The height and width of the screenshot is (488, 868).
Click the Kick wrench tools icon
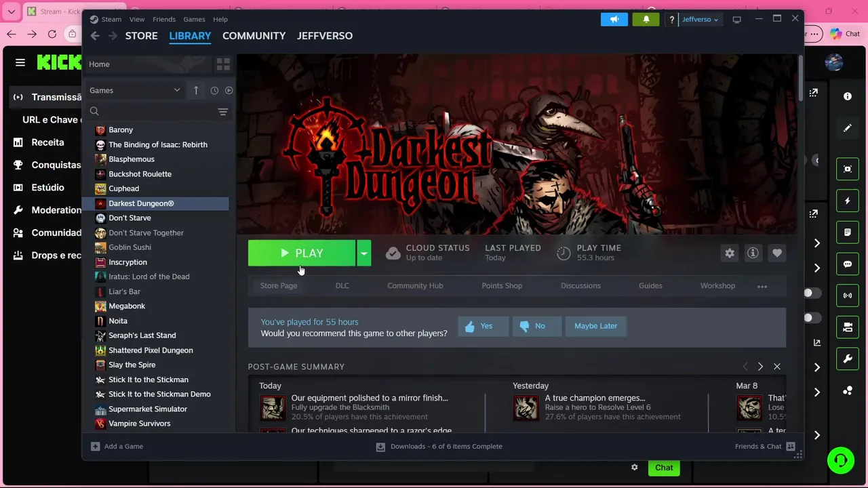[x=848, y=359]
